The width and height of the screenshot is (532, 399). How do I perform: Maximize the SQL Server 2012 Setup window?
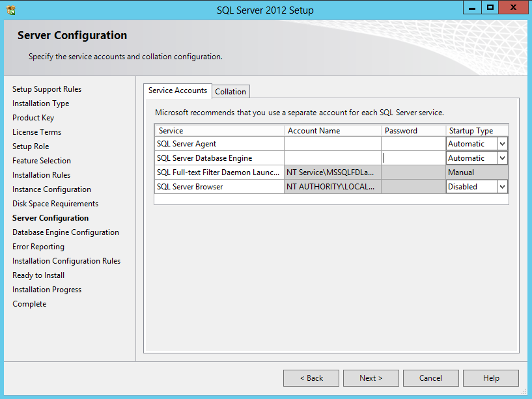(490, 7)
